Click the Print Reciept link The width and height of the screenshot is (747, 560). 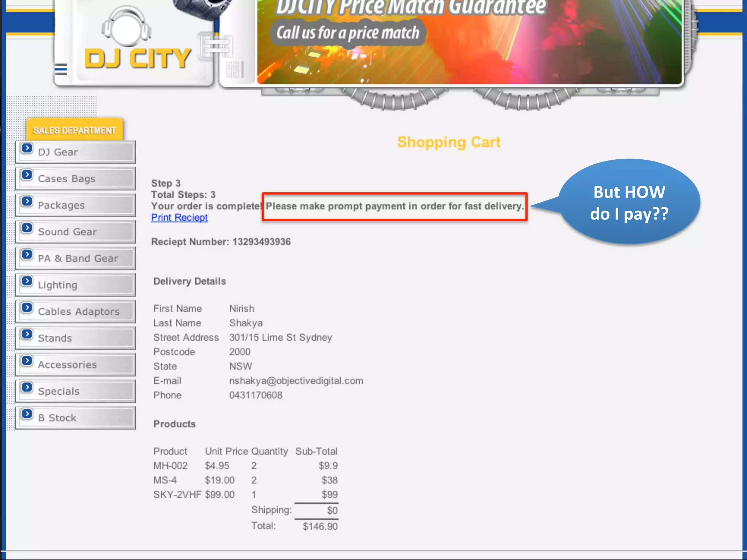tap(179, 218)
